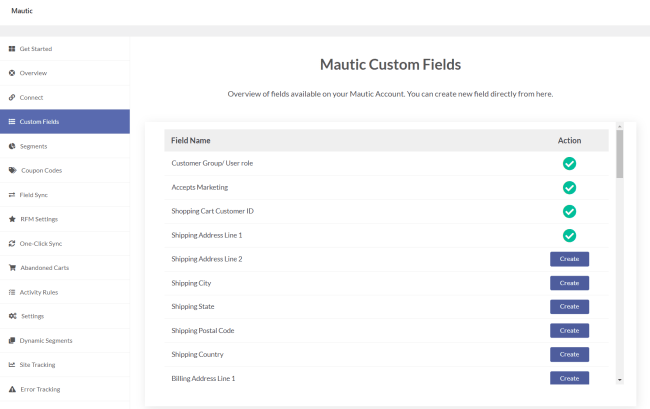Go to Dynamic Segments page
The image size is (650, 409).
pyautogui.click(x=45, y=340)
